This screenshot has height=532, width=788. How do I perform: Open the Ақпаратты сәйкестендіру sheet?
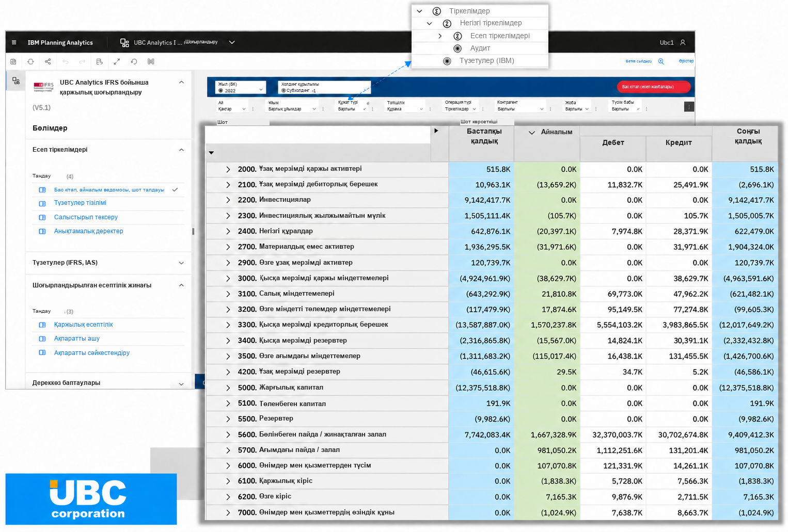click(91, 353)
